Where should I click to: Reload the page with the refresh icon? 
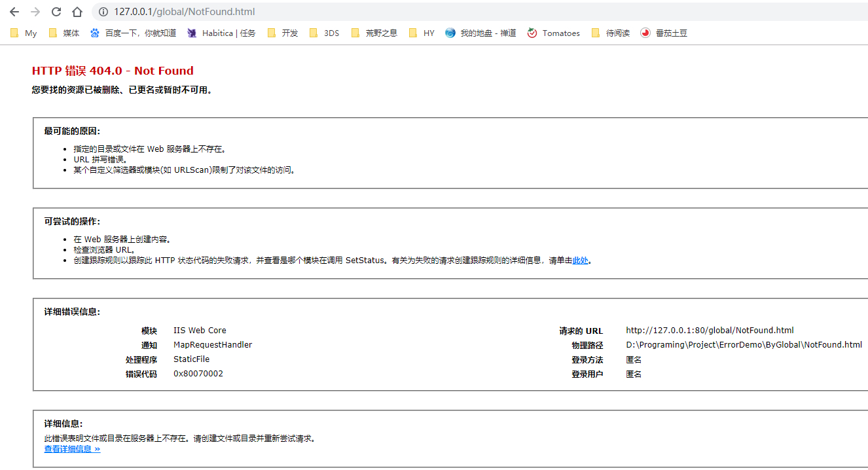click(x=56, y=12)
